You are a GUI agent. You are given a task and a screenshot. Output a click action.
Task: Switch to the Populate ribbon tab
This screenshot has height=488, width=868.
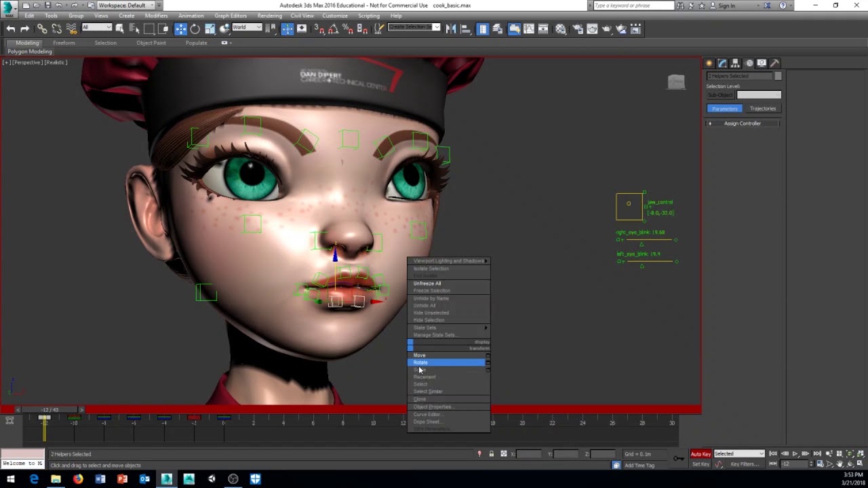196,43
